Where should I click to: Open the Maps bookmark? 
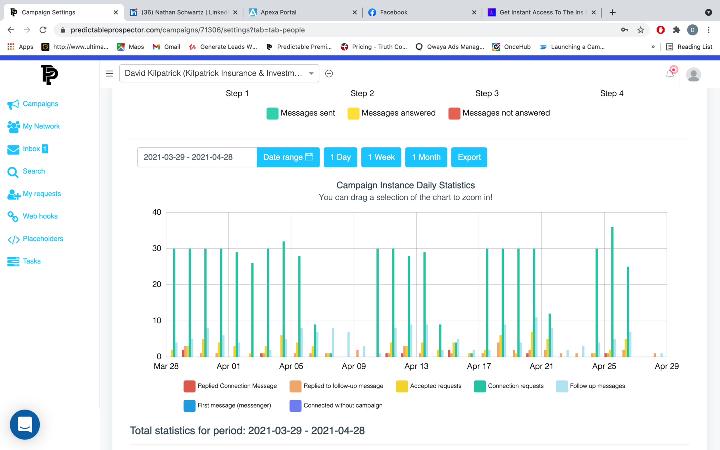(130, 46)
